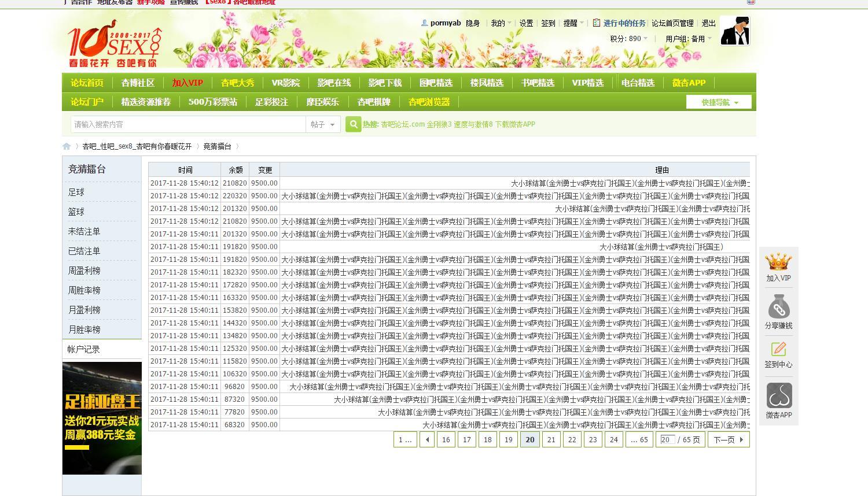Open the 签到中心 pencil icon
The width and height of the screenshot is (868, 496).
tap(778, 349)
